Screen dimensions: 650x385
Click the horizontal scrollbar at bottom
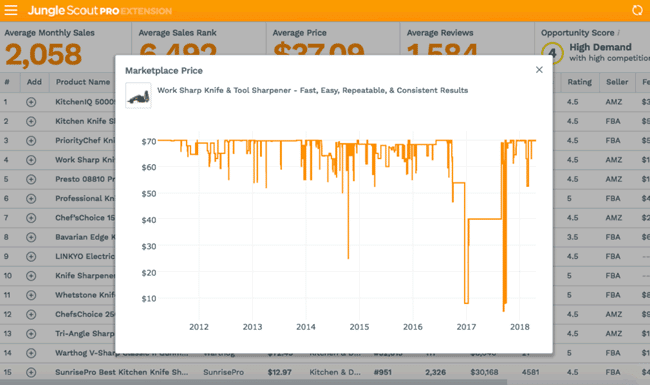[253, 382]
